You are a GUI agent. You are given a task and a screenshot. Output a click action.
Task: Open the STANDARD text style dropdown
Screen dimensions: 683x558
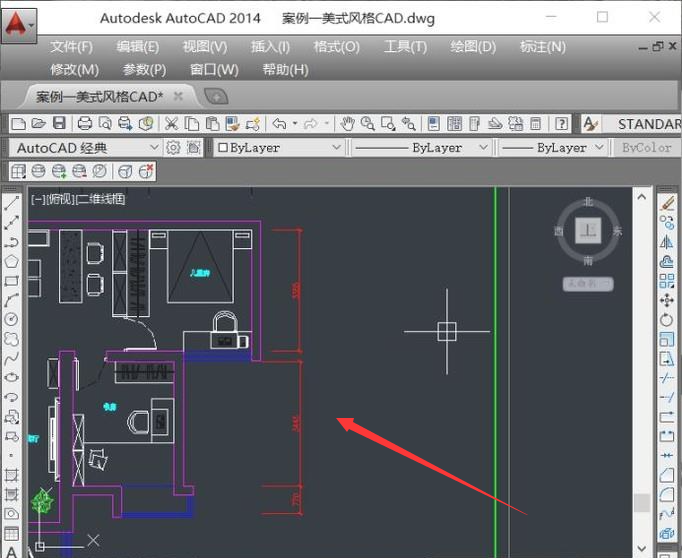coord(642,124)
